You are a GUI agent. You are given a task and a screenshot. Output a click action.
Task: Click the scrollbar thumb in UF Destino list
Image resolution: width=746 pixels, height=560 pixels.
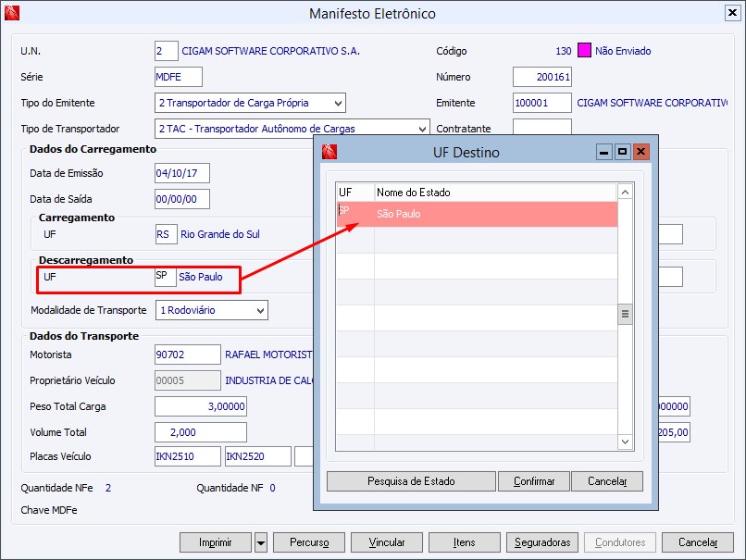(625, 314)
